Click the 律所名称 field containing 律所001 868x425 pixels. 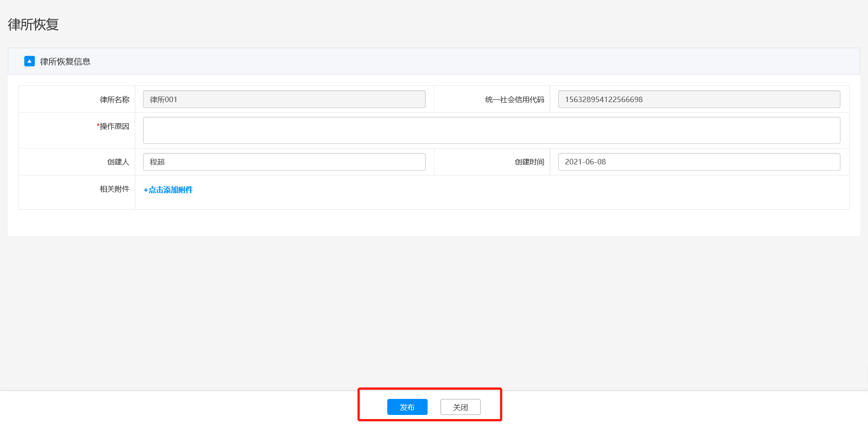[284, 99]
